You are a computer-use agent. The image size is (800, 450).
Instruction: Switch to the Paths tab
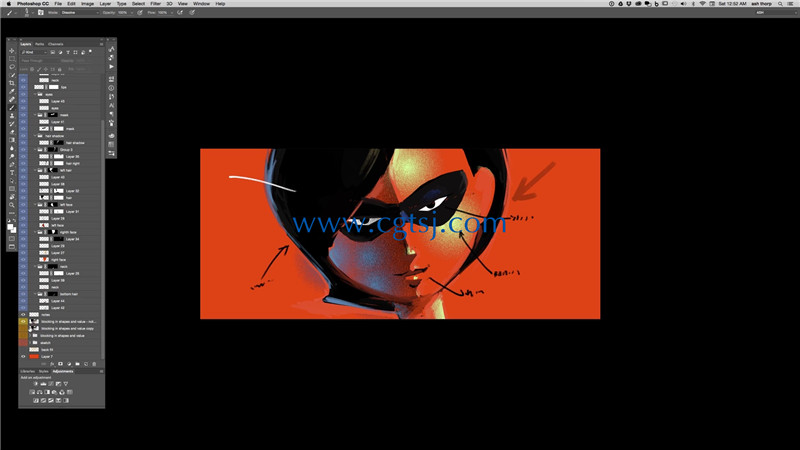coord(39,44)
